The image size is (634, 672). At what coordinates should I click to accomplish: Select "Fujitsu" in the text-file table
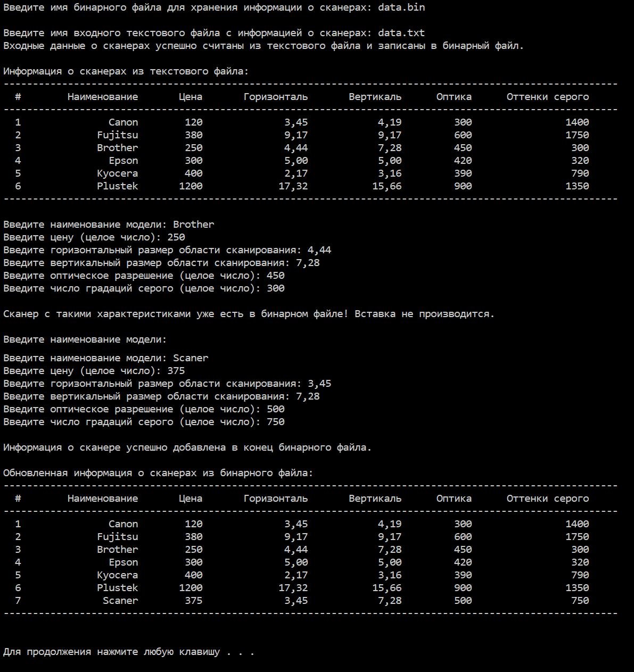tap(118, 135)
